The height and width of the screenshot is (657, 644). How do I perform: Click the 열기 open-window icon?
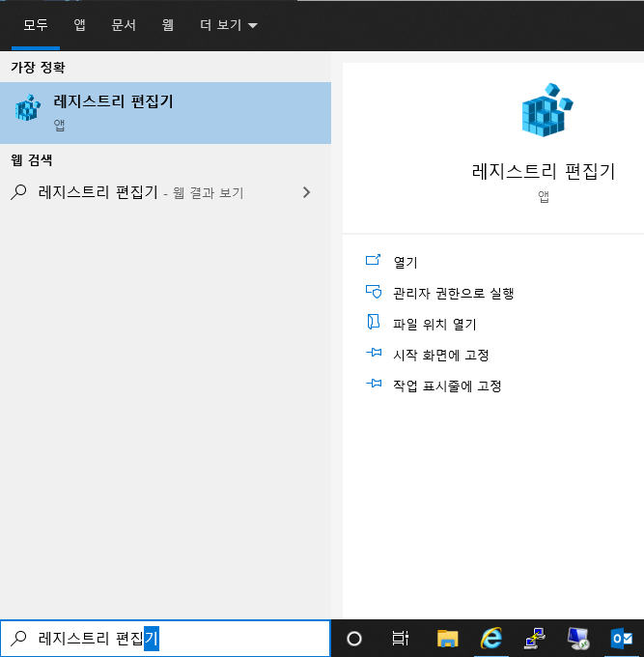click(x=373, y=260)
